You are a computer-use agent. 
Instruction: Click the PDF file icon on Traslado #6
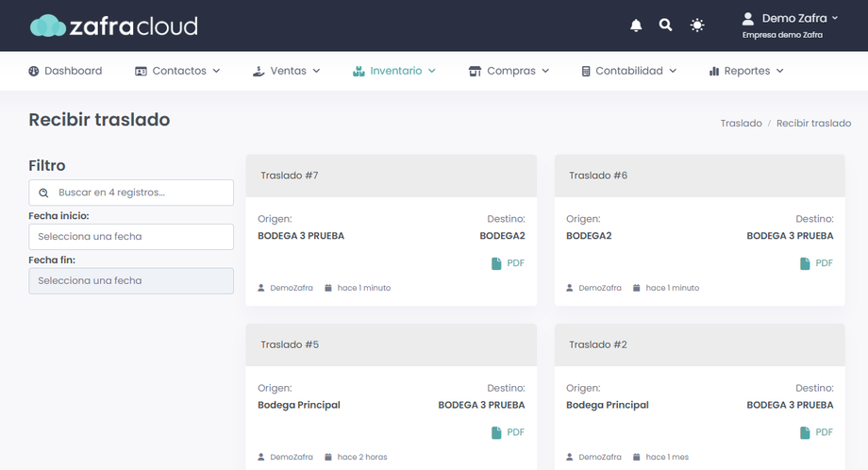click(x=805, y=263)
